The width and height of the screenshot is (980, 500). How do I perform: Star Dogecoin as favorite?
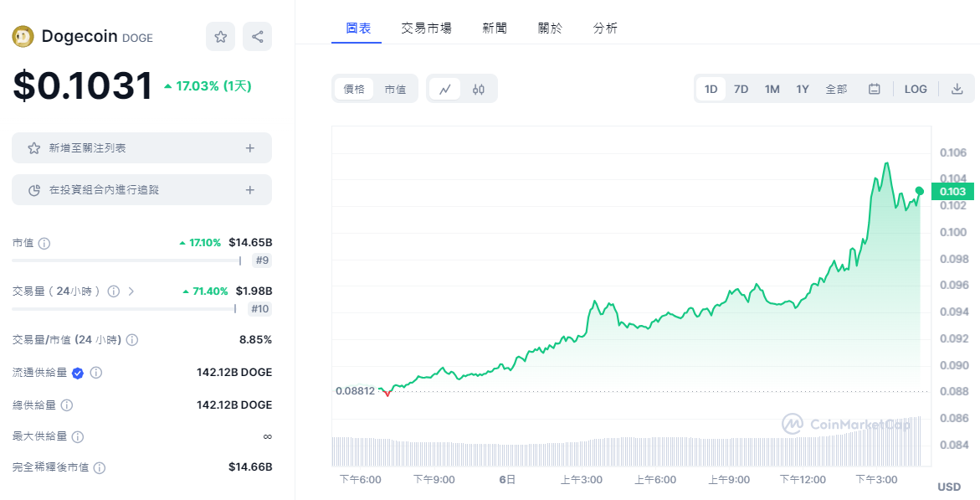click(221, 36)
